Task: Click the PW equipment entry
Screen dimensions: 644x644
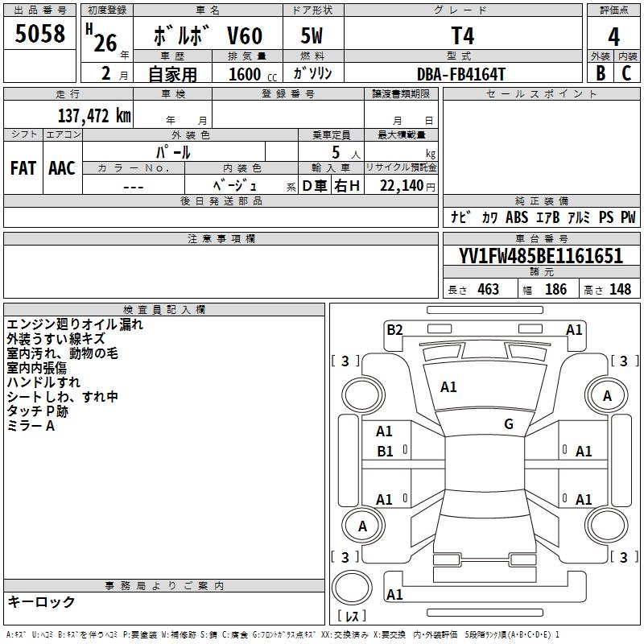Action: point(628,217)
